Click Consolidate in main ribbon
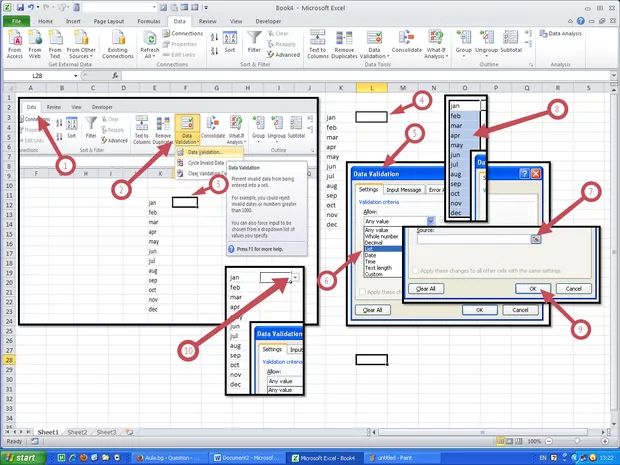This screenshot has width=620, height=465. click(x=406, y=42)
